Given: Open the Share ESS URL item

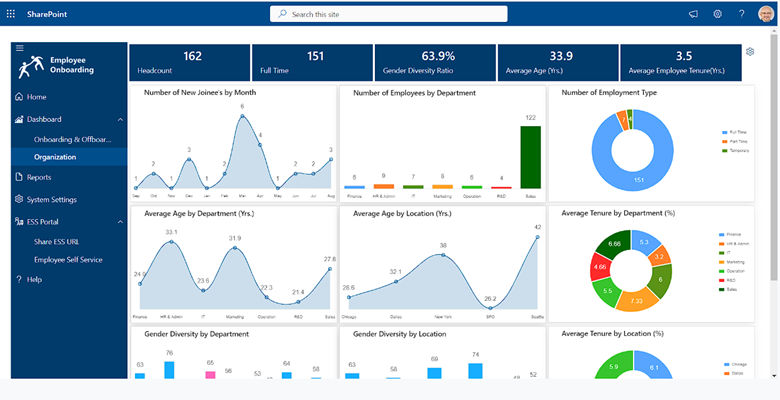Looking at the screenshot, I should pyautogui.click(x=57, y=242).
